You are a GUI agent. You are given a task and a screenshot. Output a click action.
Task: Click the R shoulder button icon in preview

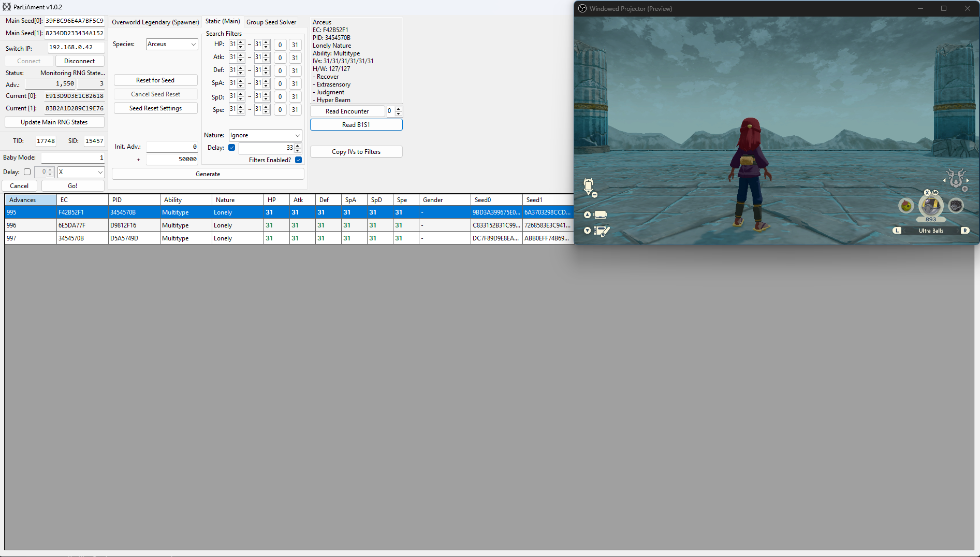click(x=965, y=231)
